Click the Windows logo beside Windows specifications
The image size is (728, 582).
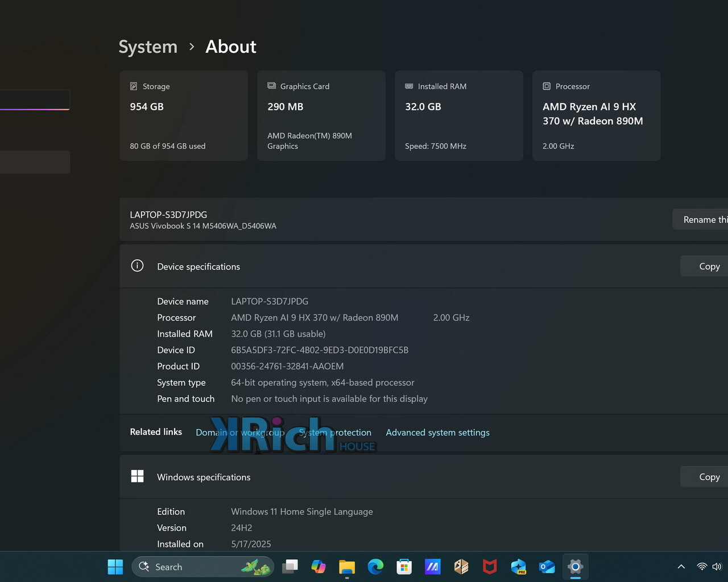click(137, 476)
